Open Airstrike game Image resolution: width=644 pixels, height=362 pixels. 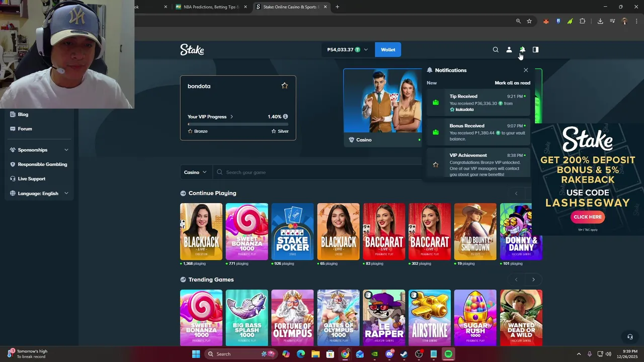click(x=430, y=318)
